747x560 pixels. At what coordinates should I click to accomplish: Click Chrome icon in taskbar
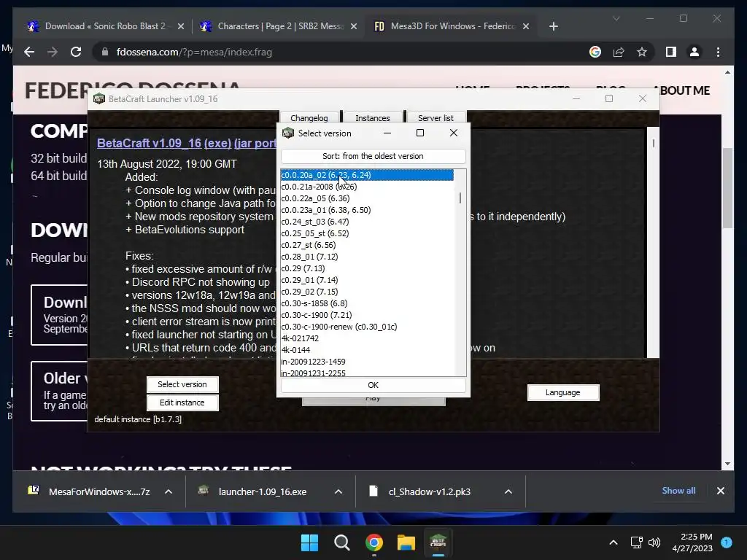374,542
